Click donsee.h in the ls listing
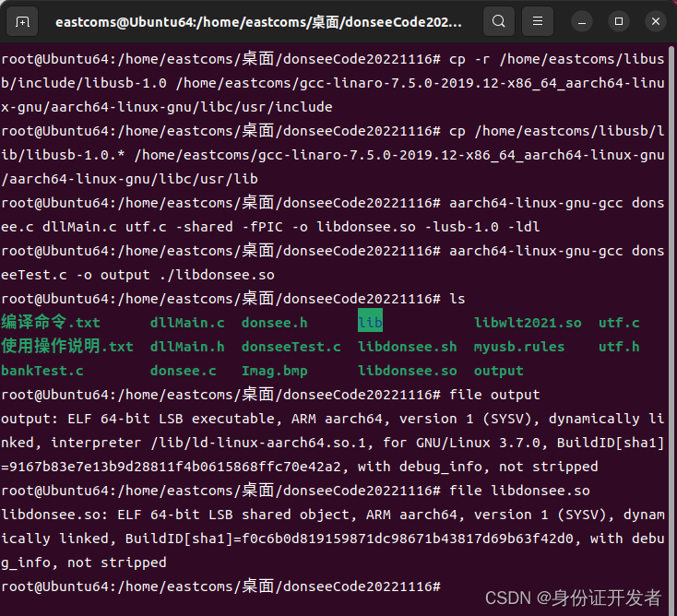Viewport: 677px width, 616px height. pos(275,323)
